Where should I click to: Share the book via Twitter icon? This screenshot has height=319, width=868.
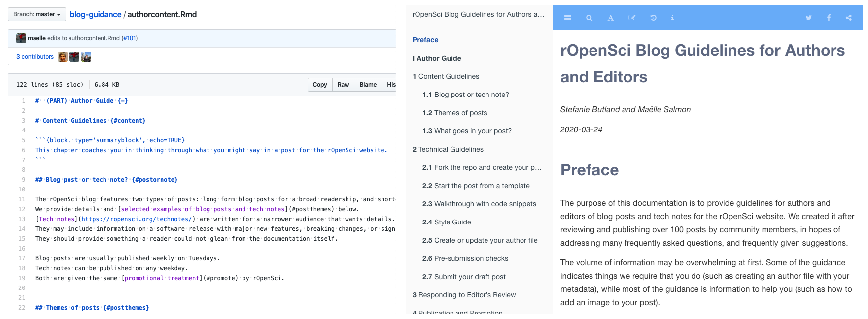point(808,18)
